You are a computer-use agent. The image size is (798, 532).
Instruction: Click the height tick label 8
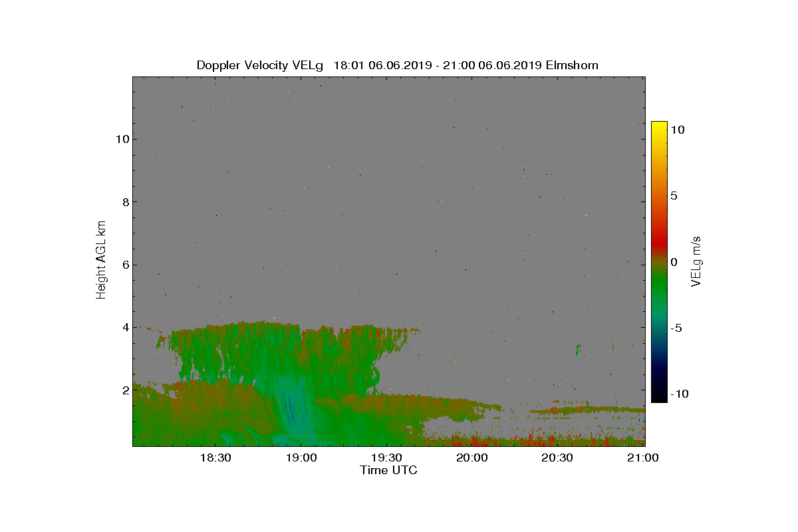point(125,201)
